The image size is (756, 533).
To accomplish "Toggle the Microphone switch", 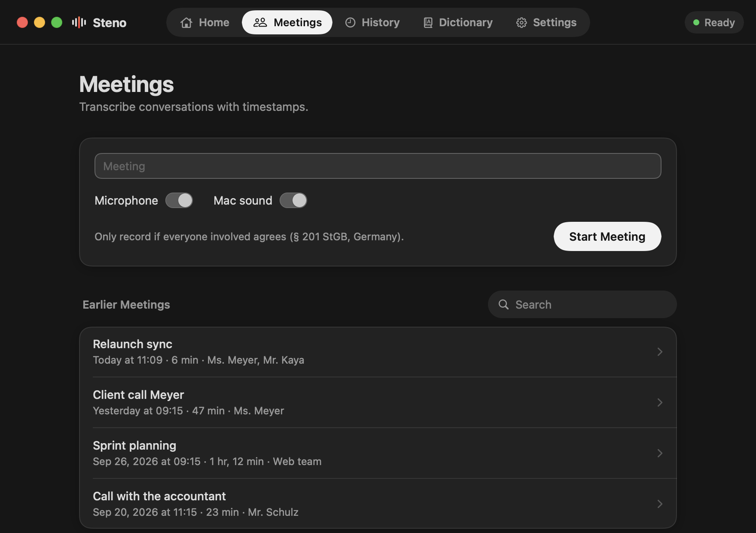I will [x=179, y=200].
